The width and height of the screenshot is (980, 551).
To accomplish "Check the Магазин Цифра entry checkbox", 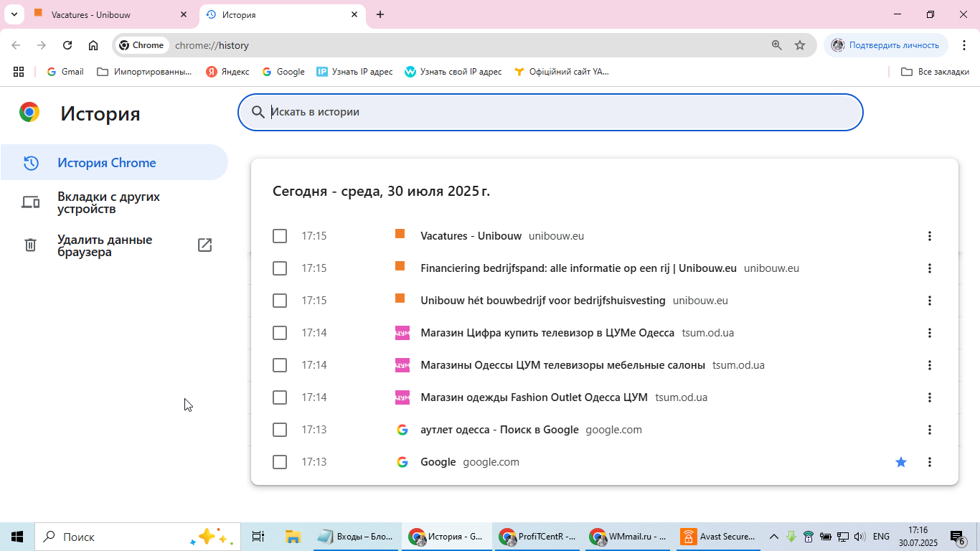I will click(x=280, y=333).
